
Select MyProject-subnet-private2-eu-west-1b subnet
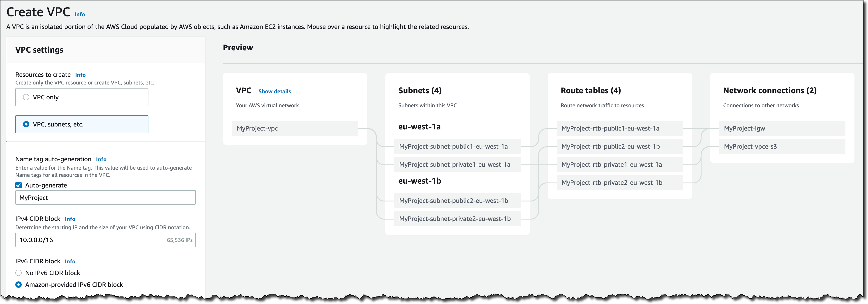pos(457,219)
